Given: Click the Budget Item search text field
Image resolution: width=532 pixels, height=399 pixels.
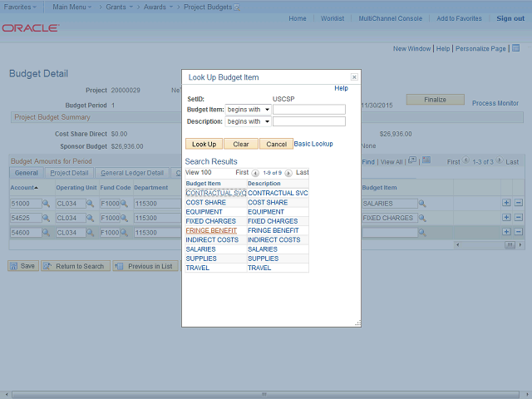Looking at the screenshot, I should click(308, 110).
